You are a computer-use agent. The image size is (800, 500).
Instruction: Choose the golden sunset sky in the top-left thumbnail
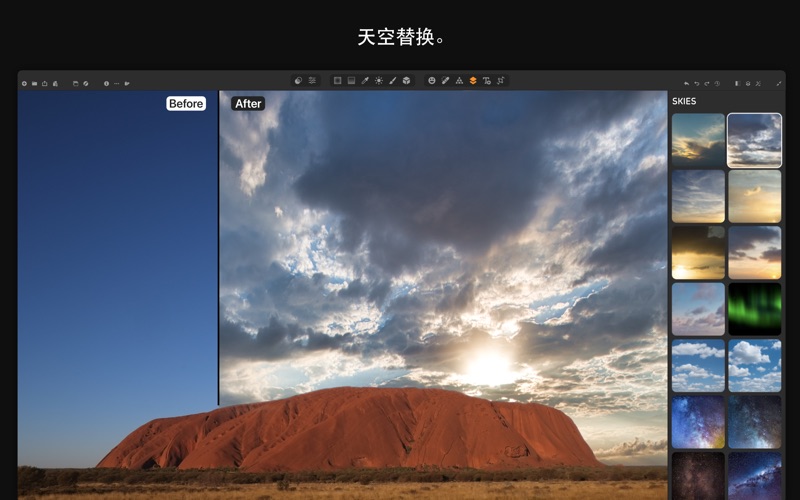(698, 139)
